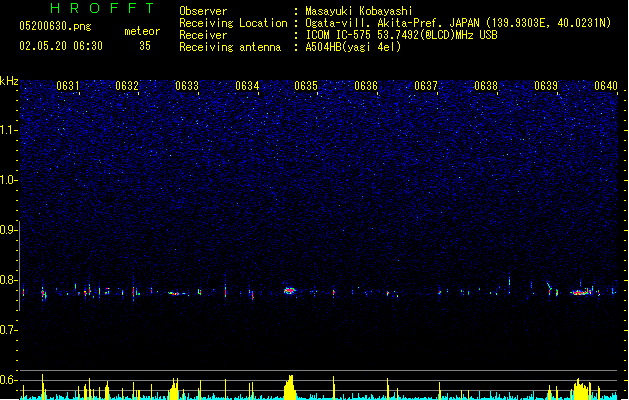The height and width of the screenshot is (400, 629).
Task: Click the HROFFT title text
Action: [x=103, y=8]
